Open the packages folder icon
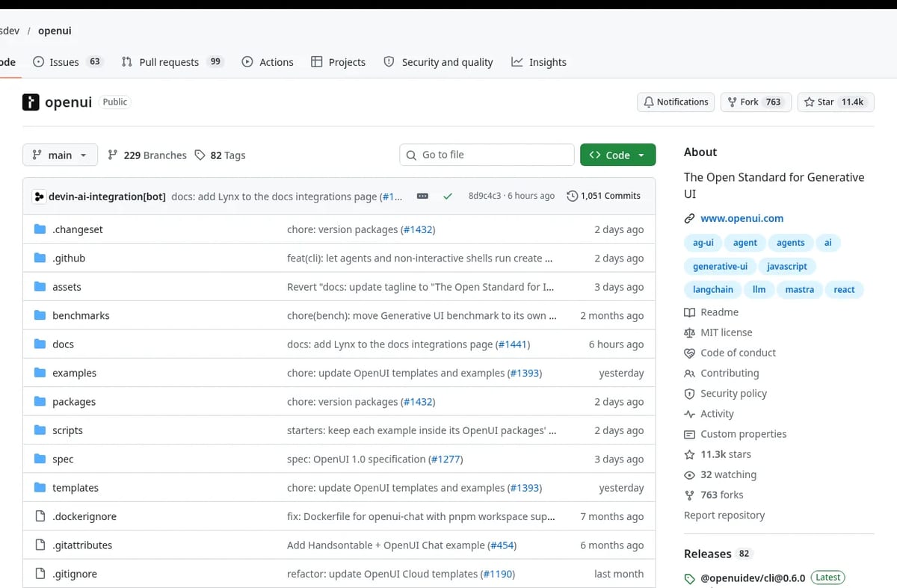897x588 pixels. pos(40,402)
